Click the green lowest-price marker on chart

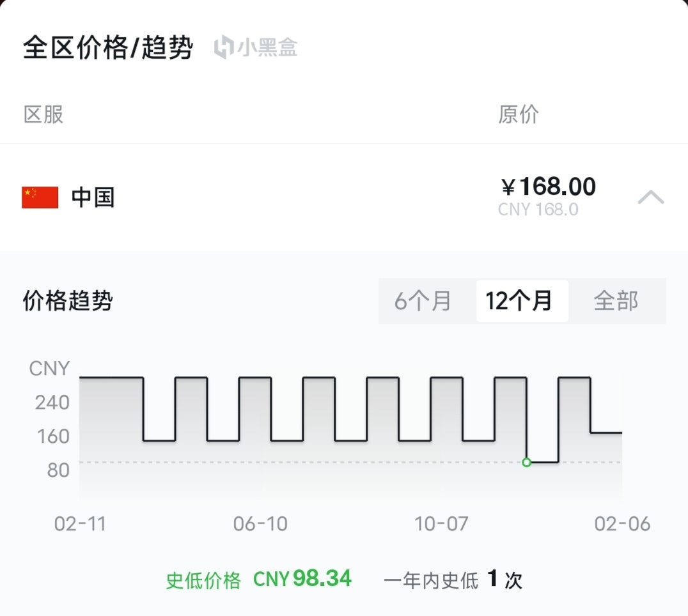(x=526, y=462)
